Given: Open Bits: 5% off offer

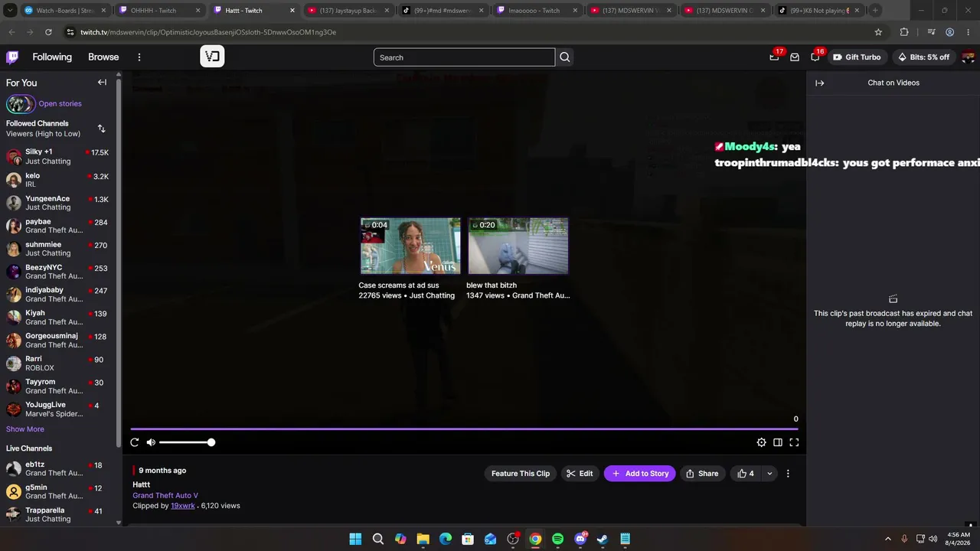Looking at the screenshot, I should pyautogui.click(x=923, y=57).
